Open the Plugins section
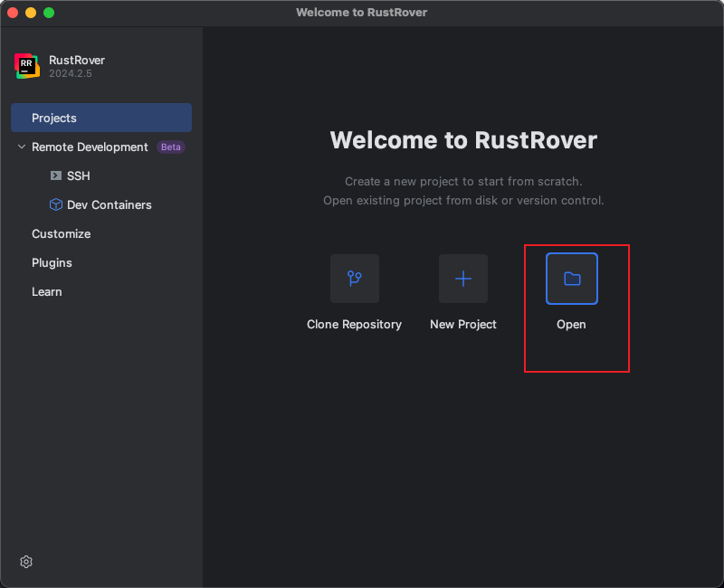Screen dimensions: 724x588 (x=52, y=262)
